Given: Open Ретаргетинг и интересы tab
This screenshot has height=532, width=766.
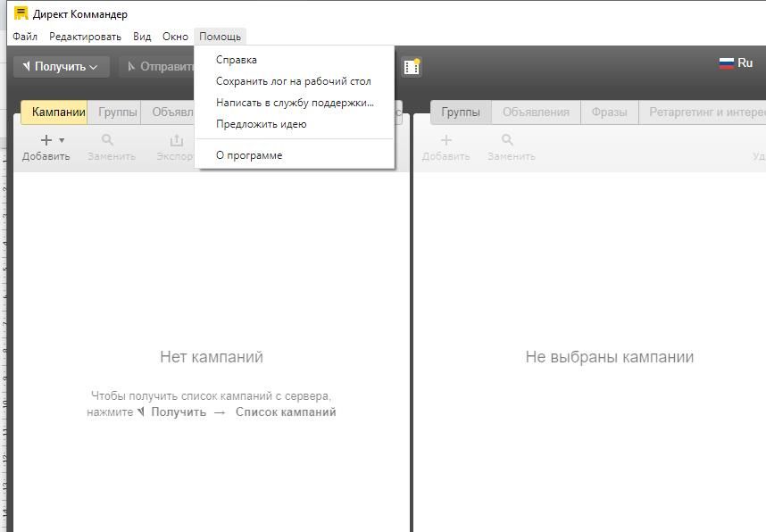Looking at the screenshot, I should pyautogui.click(x=702, y=112).
